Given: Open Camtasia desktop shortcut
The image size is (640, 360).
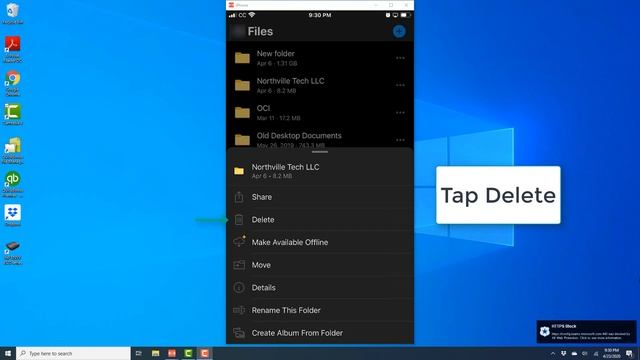Looking at the screenshot, I should pyautogui.click(x=13, y=114).
